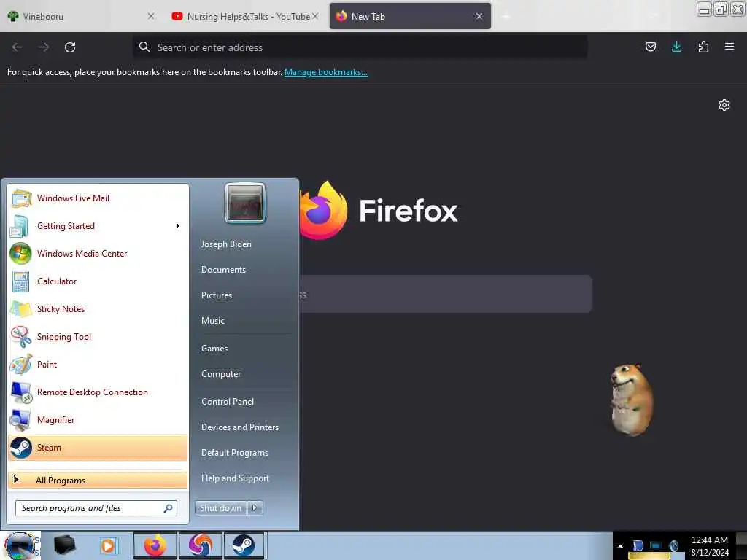The width and height of the screenshot is (747, 560).
Task: Open the black folder taskbar icon
Action: pos(64,545)
